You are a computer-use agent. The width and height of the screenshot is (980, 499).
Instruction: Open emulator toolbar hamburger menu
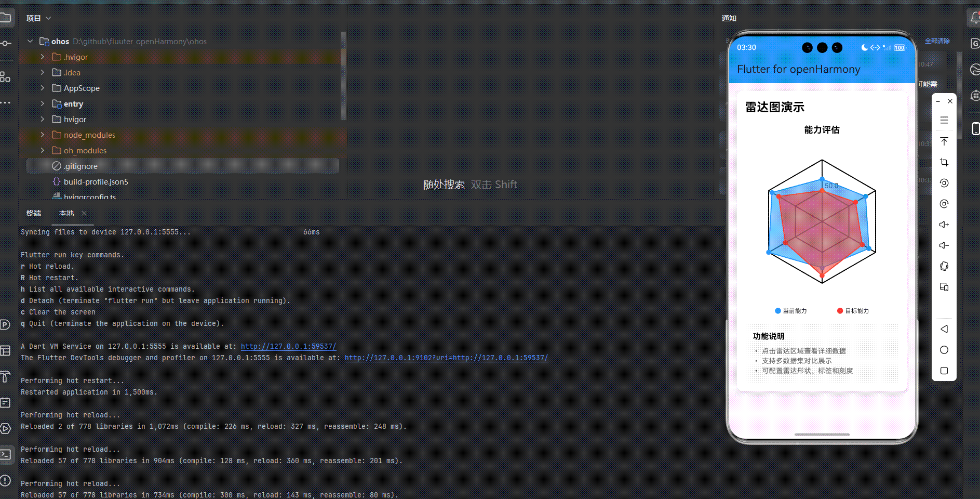[944, 120]
